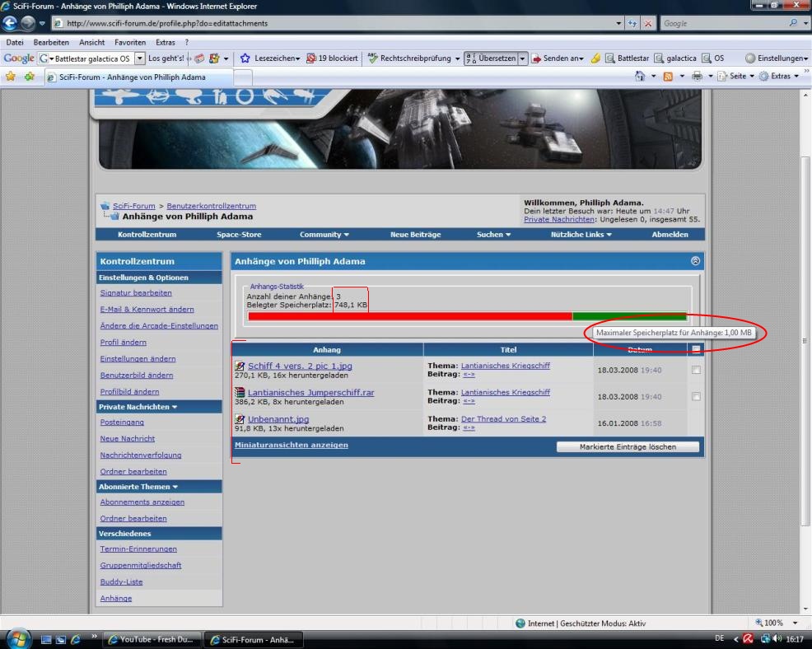Click the browser home icon
This screenshot has height=649, width=812.
coord(641,77)
